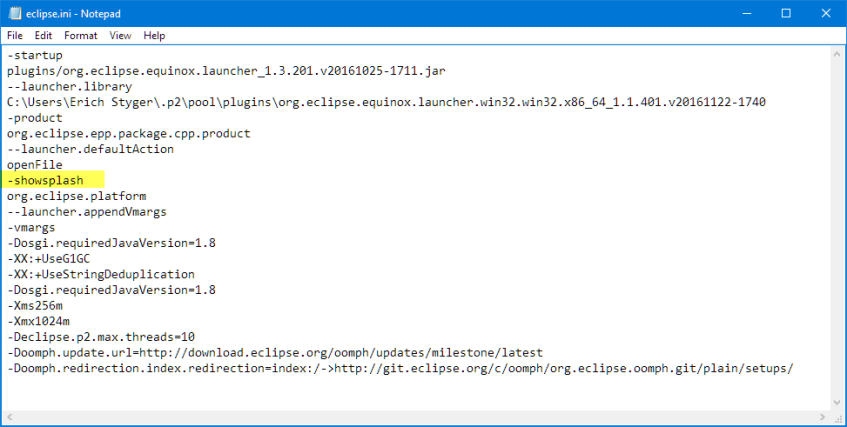Open the Help menu
The width and height of the screenshot is (847, 427).
[154, 35]
